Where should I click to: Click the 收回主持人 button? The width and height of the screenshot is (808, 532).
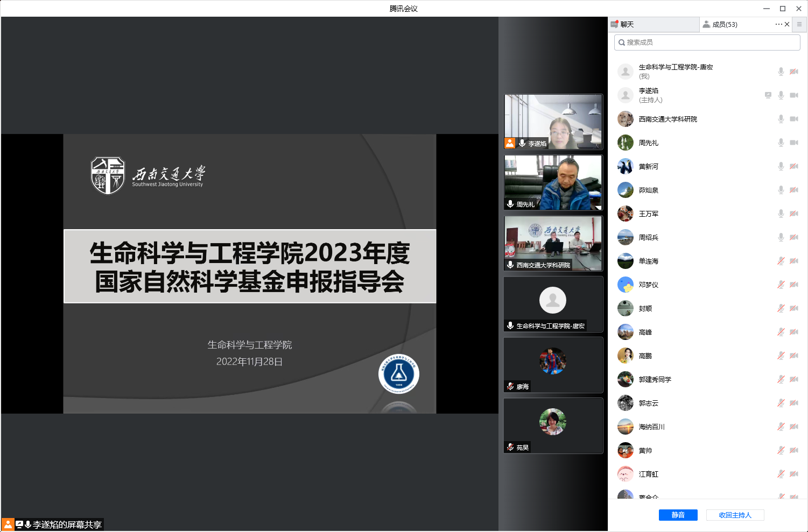tap(735, 515)
